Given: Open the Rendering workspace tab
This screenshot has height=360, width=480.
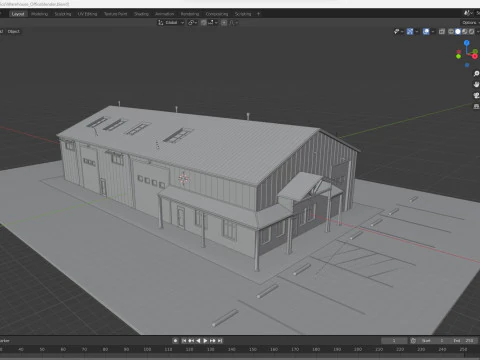Looking at the screenshot, I should pyautogui.click(x=190, y=14).
